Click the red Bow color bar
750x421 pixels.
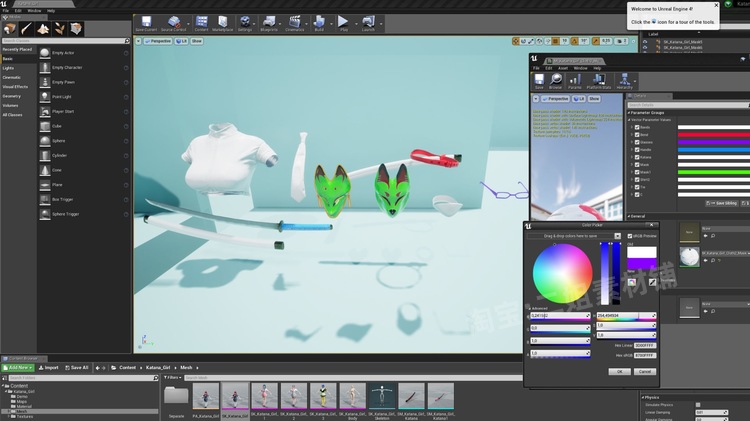(x=714, y=135)
